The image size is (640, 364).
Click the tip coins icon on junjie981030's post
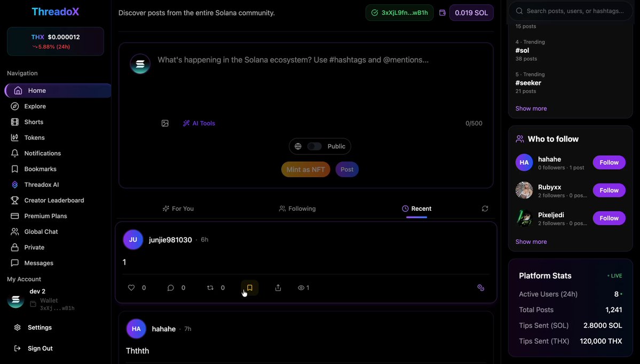click(x=481, y=288)
